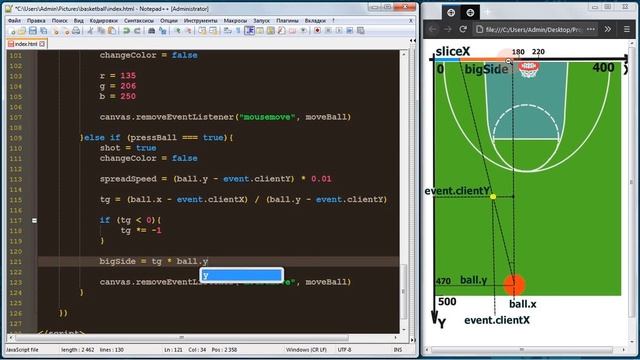Select the first browser tab
Screen dimensions: 640x360
451,13
